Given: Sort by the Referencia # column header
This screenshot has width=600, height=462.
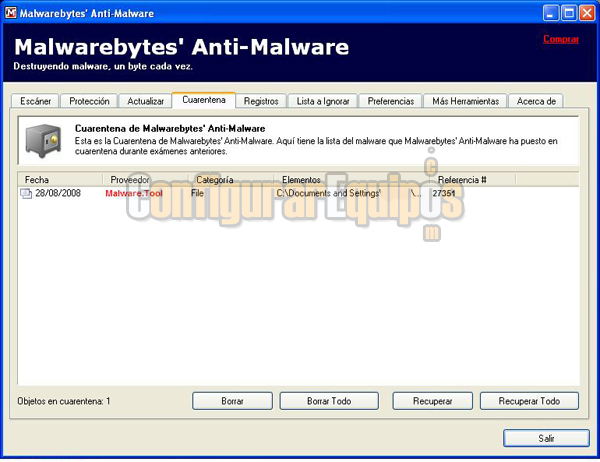Looking at the screenshot, I should [473, 180].
